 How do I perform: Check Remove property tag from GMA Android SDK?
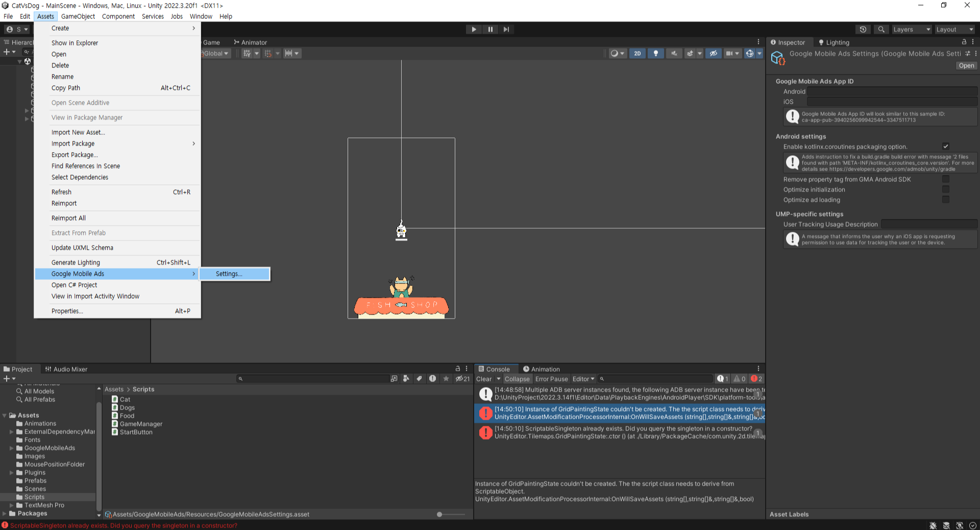tap(945, 179)
